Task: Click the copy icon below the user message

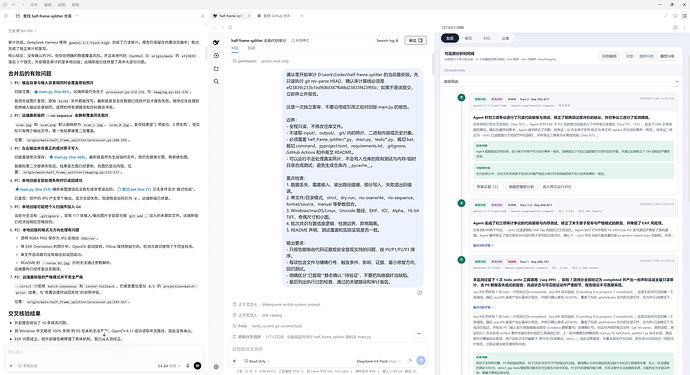Action: click(419, 293)
